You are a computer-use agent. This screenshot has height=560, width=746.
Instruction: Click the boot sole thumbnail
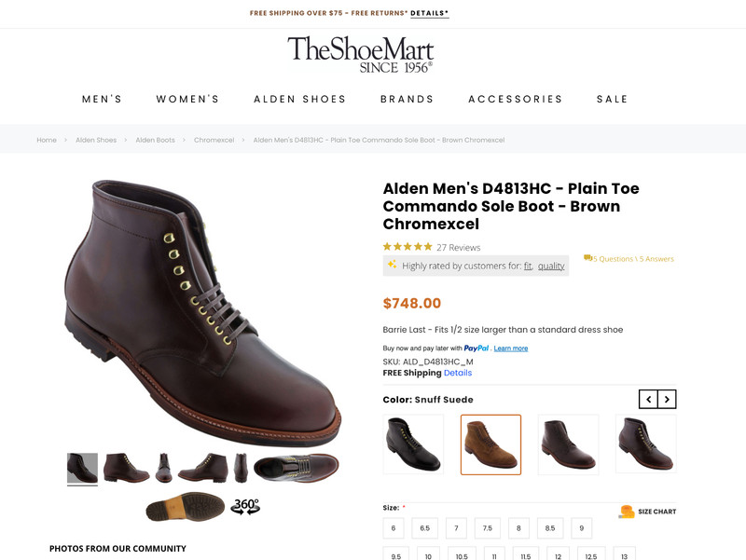click(x=186, y=509)
